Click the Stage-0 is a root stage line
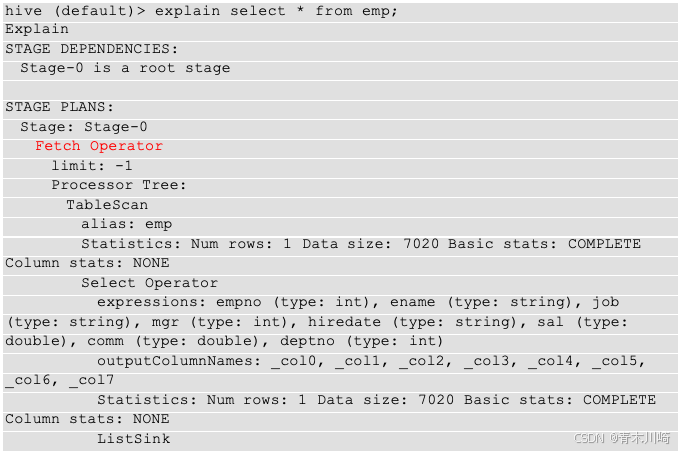 click(x=125, y=68)
